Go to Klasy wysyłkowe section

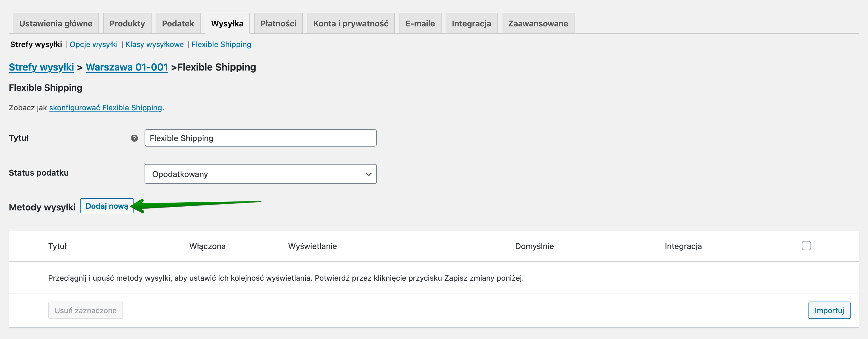[x=154, y=44]
